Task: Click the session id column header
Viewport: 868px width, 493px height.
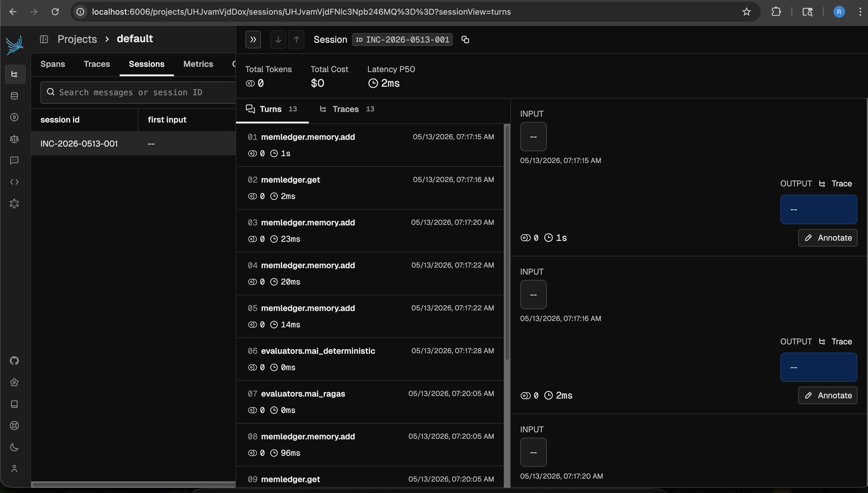Action: click(60, 120)
